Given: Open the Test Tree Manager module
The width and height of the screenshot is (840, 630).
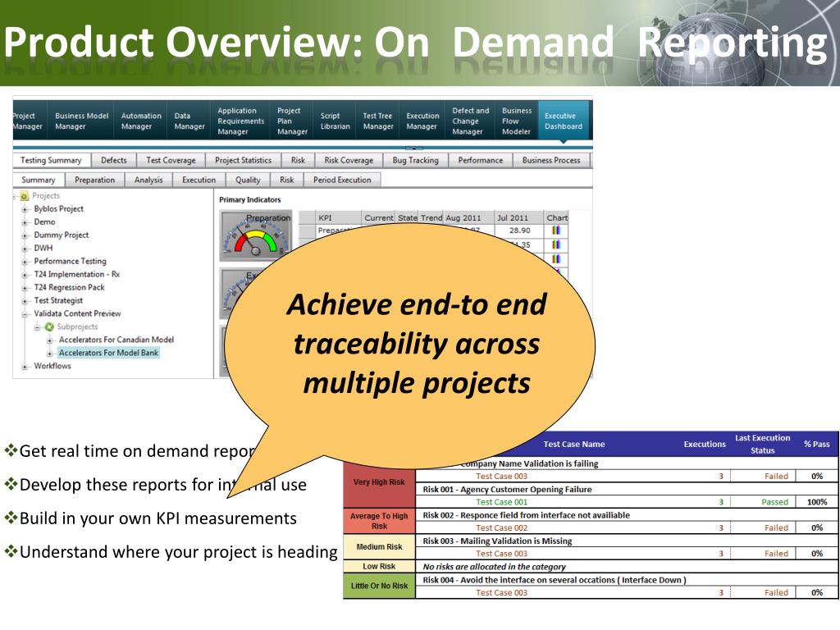Looking at the screenshot, I should [x=377, y=121].
